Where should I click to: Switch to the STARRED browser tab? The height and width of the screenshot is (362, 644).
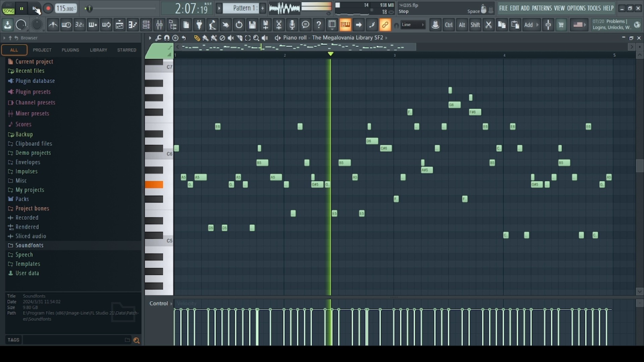[x=127, y=50]
